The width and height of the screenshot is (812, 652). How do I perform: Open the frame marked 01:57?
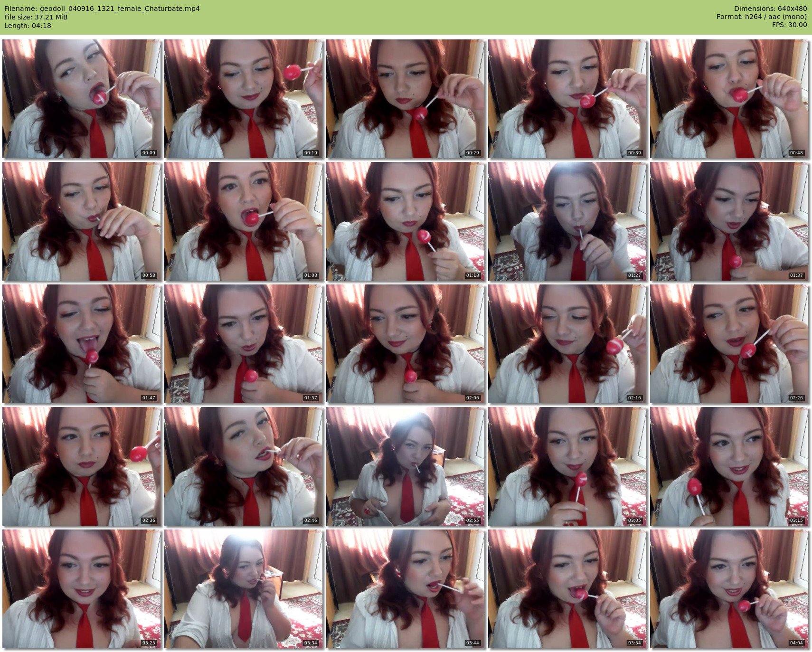pyautogui.click(x=244, y=344)
